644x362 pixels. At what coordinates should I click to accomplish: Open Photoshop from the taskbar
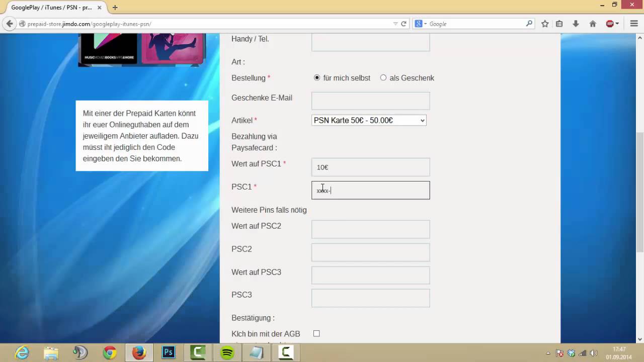click(x=168, y=353)
